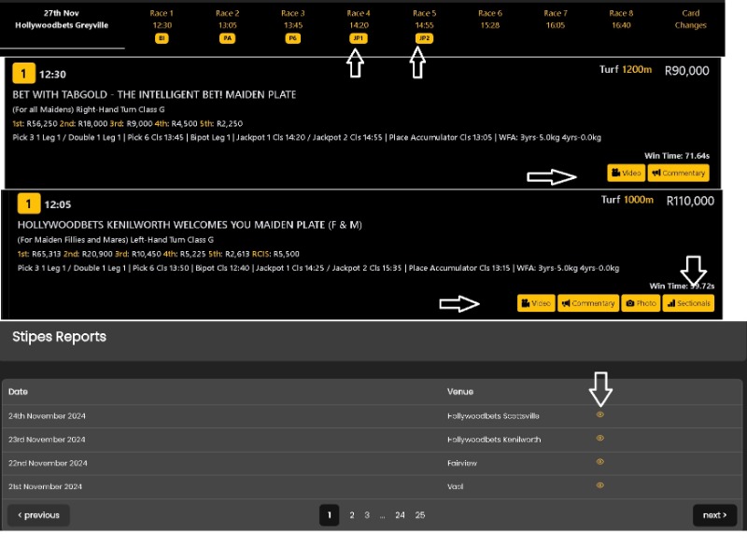The height and width of the screenshot is (560, 747).
Task: Open Video for the 12:30 race
Action: click(x=626, y=173)
